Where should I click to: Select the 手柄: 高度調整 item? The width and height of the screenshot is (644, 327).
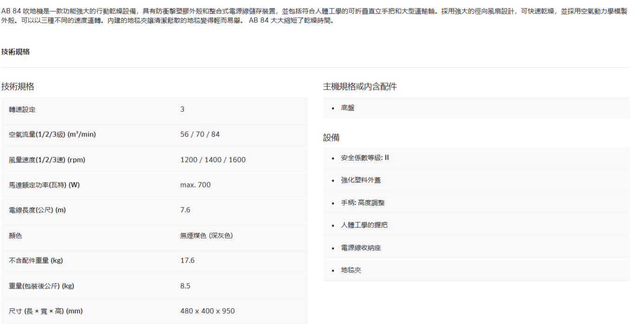(x=363, y=203)
